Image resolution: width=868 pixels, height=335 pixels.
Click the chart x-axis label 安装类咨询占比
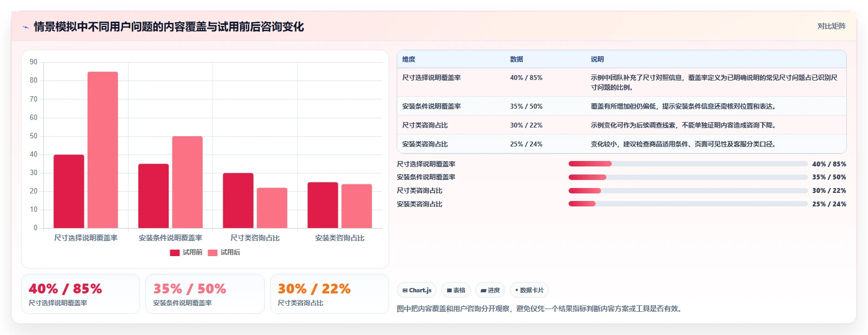[340, 238]
